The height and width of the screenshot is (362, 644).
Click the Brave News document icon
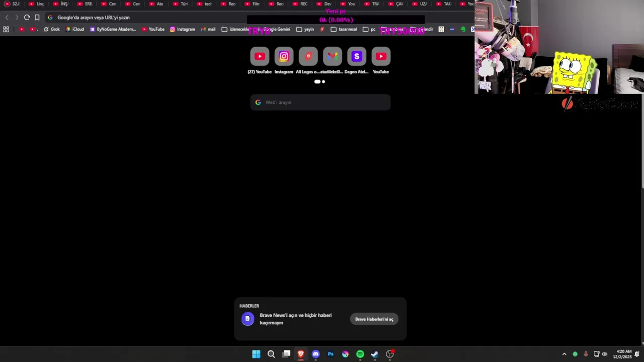tap(248, 319)
